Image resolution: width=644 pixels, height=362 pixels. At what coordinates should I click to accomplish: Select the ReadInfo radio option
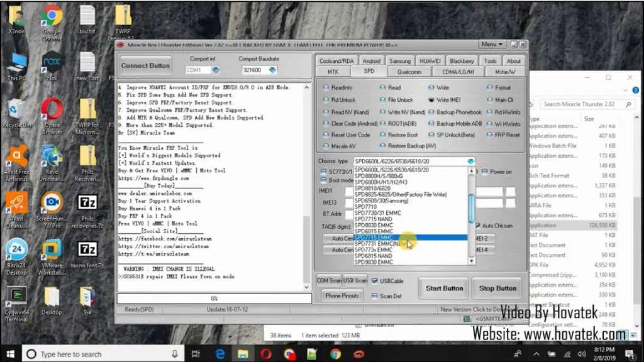[338, 87]
